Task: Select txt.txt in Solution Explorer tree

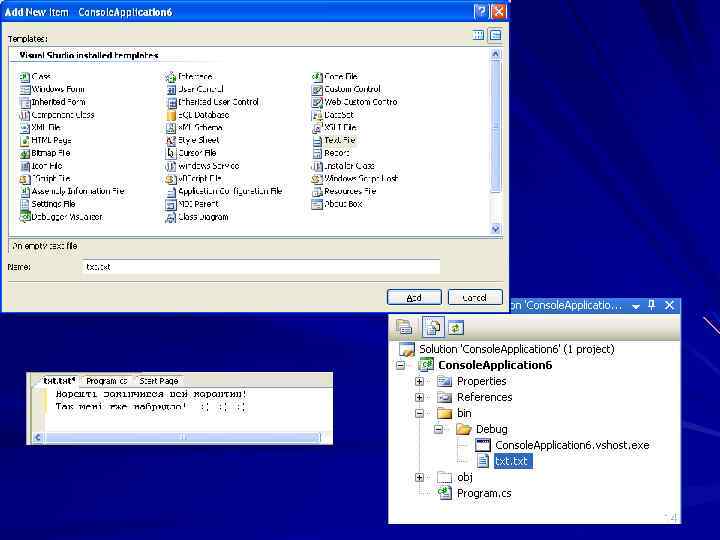Action: tap(513, 461)
